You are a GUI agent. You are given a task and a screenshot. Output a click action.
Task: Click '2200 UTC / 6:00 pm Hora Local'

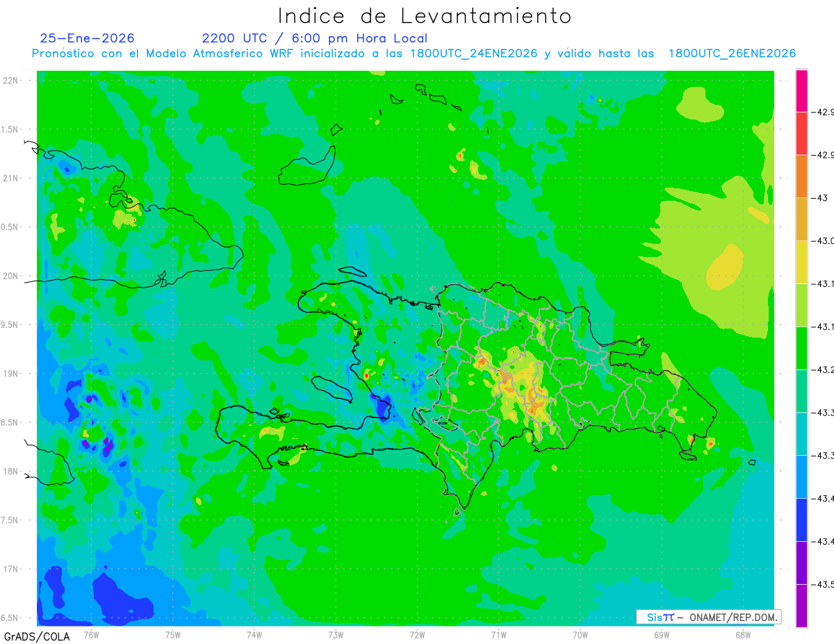click(315, 39)
